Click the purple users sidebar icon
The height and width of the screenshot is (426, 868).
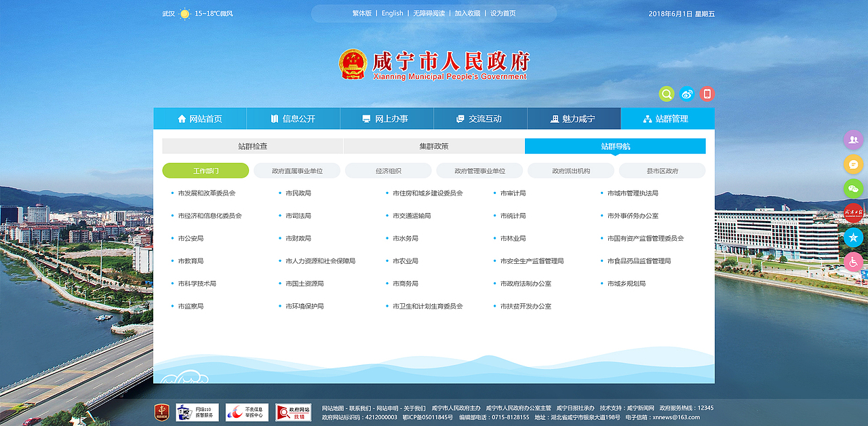click(853, 140)
